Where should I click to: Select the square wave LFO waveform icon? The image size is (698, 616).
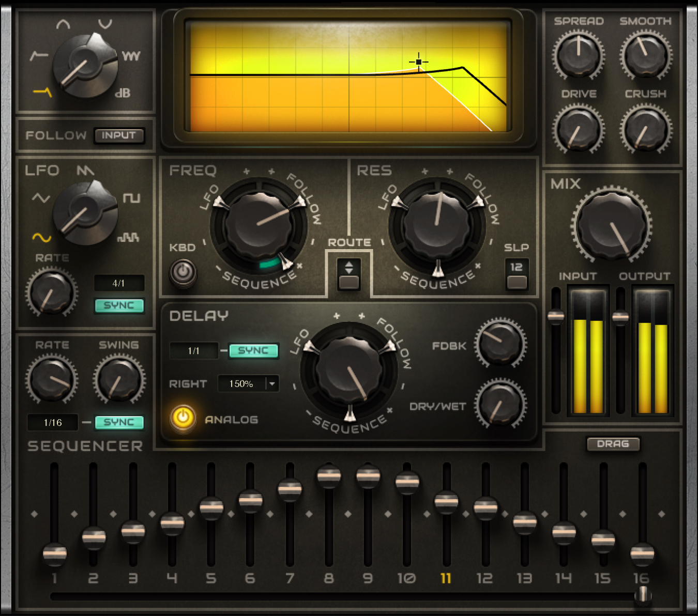131,198
